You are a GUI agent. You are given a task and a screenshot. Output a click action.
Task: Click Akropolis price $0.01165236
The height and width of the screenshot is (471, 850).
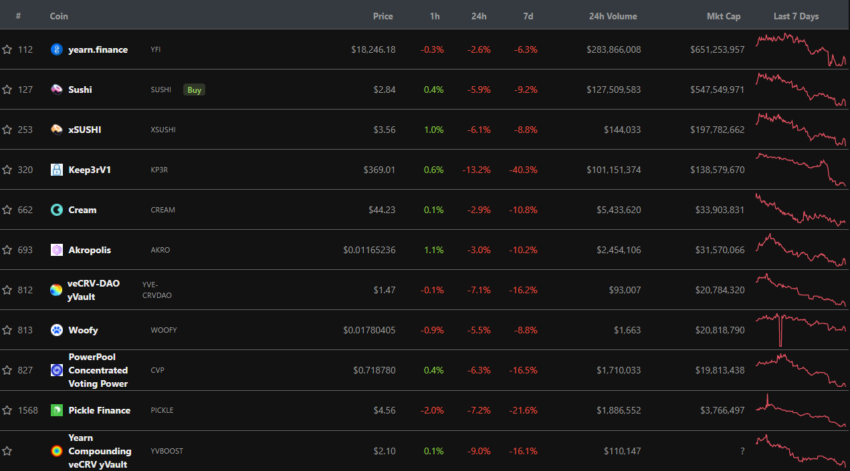click(369, 250)
